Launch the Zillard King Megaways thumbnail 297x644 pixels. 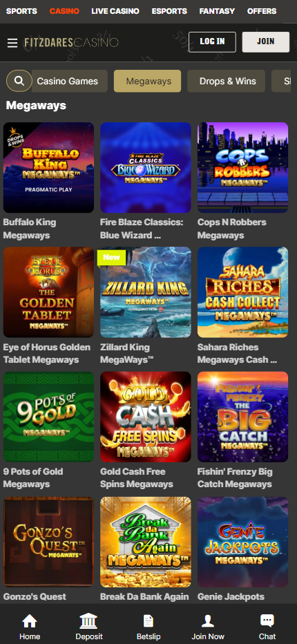coord(146,292)
